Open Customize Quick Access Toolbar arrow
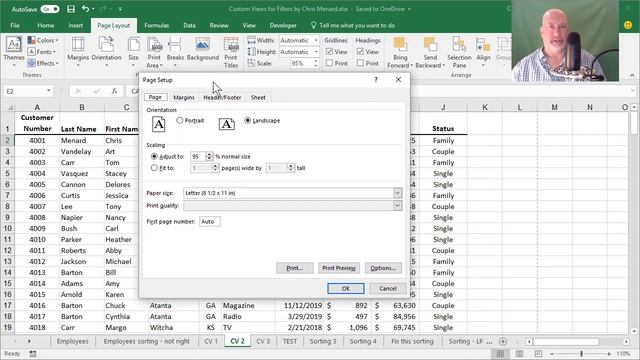The height and width of the screenshot is (360, 640). coord(120,9)
